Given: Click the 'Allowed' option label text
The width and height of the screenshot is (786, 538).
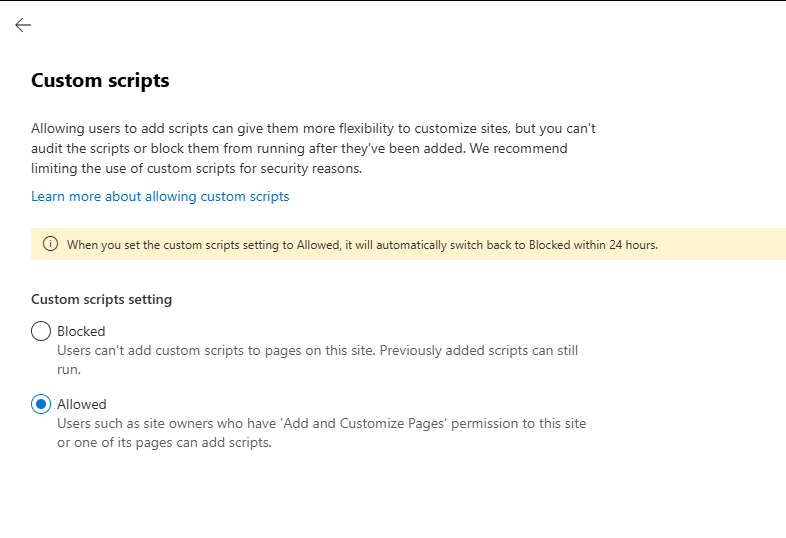Looking at the screenshot, I should tap(82, 404).
